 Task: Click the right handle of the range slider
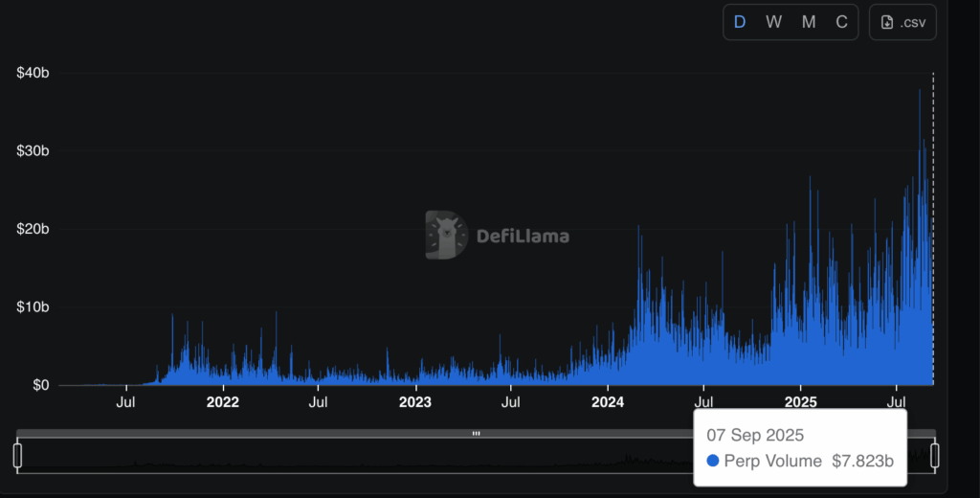pyautogui.click(x=935, y=455)
